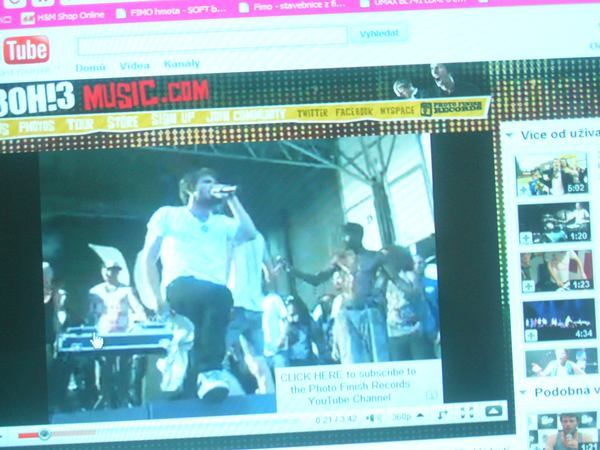Open the TOUR banner tab
The width and height of the screenshot is (600, 450).
(x=80, y=124)
